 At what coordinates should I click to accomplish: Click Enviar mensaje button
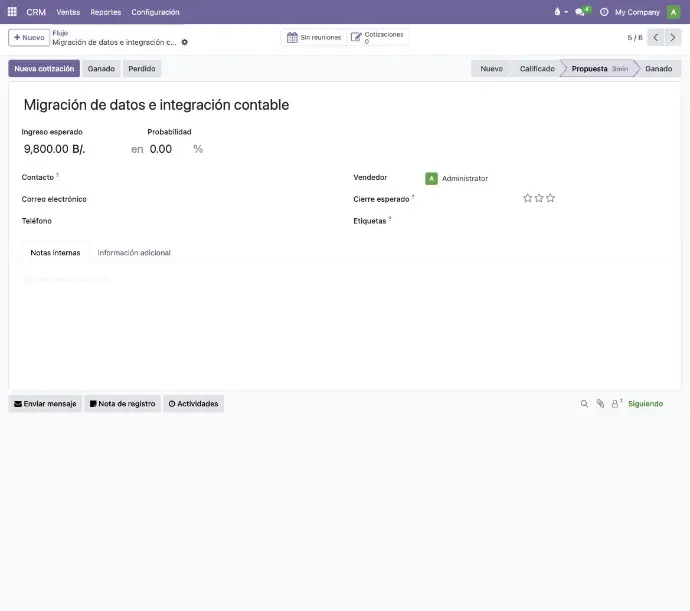pos(45,404)
